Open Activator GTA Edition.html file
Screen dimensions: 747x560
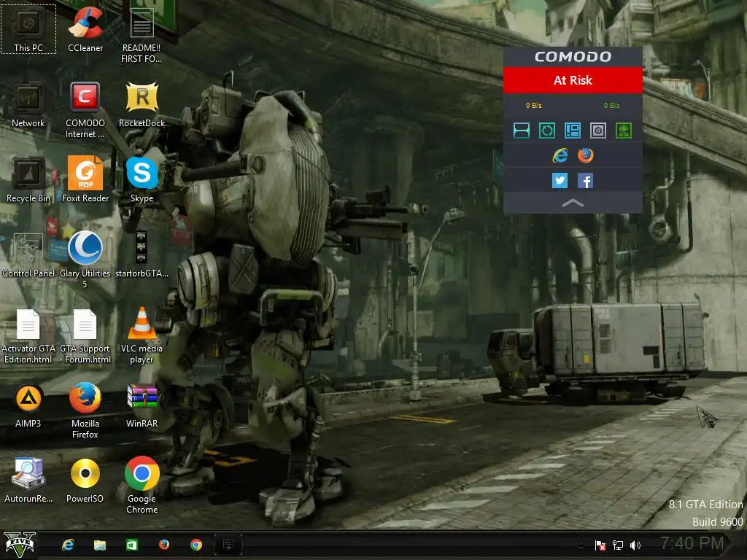coord(28,336)
